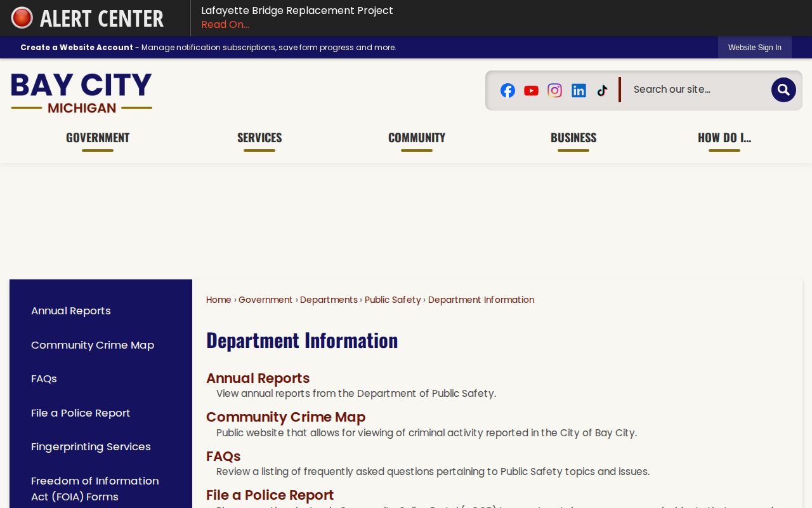Open the How Do I... menu
Viewport: 812px width, 508px height.
click(724, 138)
